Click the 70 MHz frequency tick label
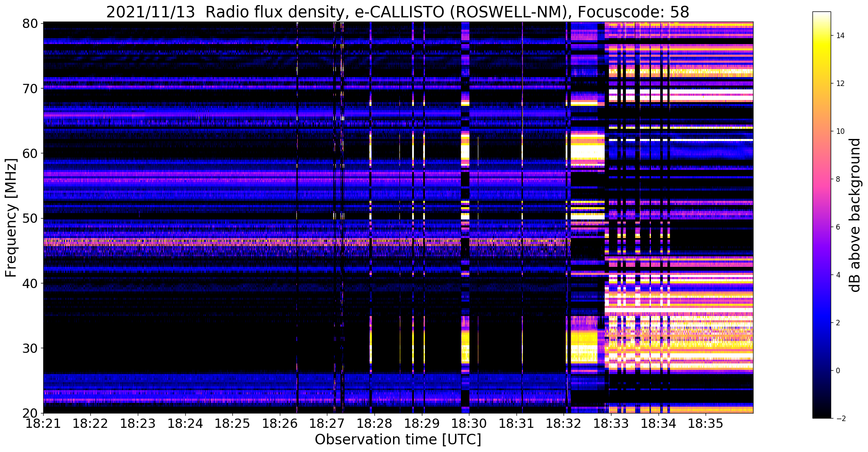Viewport: 868px width, 452px height. pos(30,89)
